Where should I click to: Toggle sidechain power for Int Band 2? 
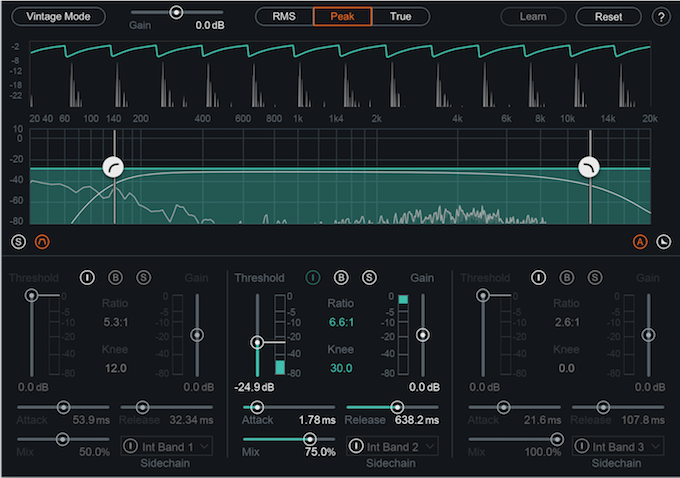pos(356,446)
